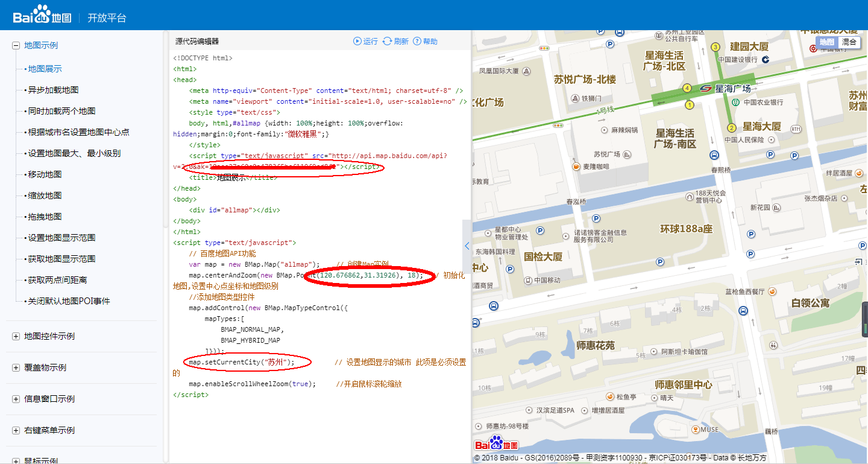Image resolution: width=868 pixels, height=464 pixels.
Task: Click metro exit 3 marker
Action: [x=716, y=47]
